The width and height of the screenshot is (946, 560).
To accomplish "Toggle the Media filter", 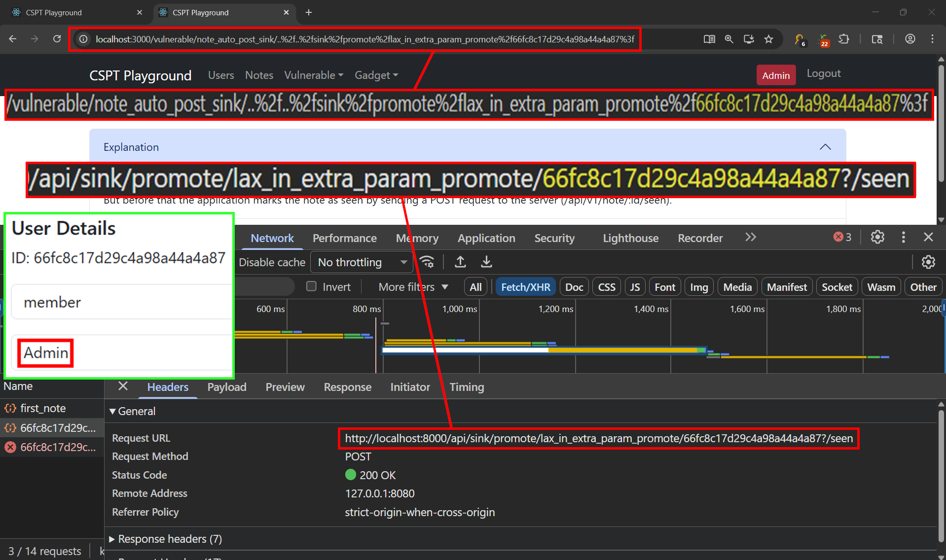I will point(737,287).
